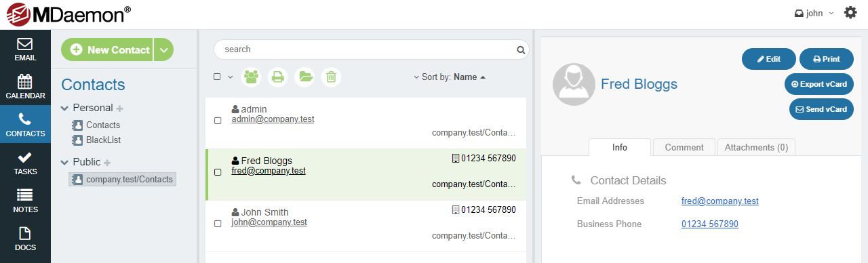The width and height of the screenshot is (868, 263).
Task: Tick the select-all contacts checkbox
Action: coord(217,77)
